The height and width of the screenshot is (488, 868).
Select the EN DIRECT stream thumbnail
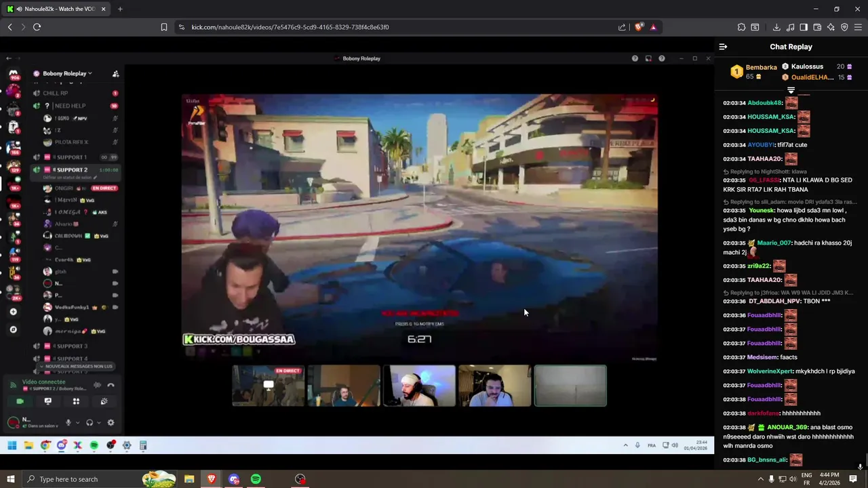269,386
